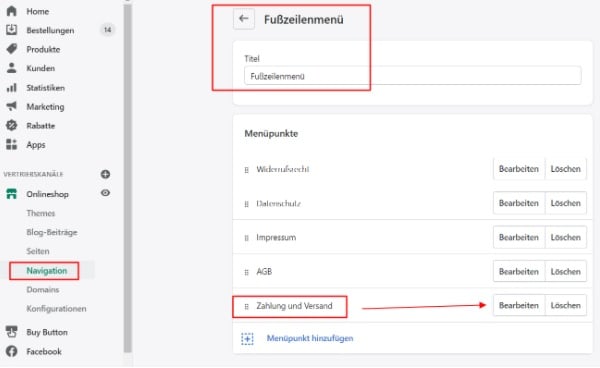Add a sales channel with plus icon

(x=105, y=174)
